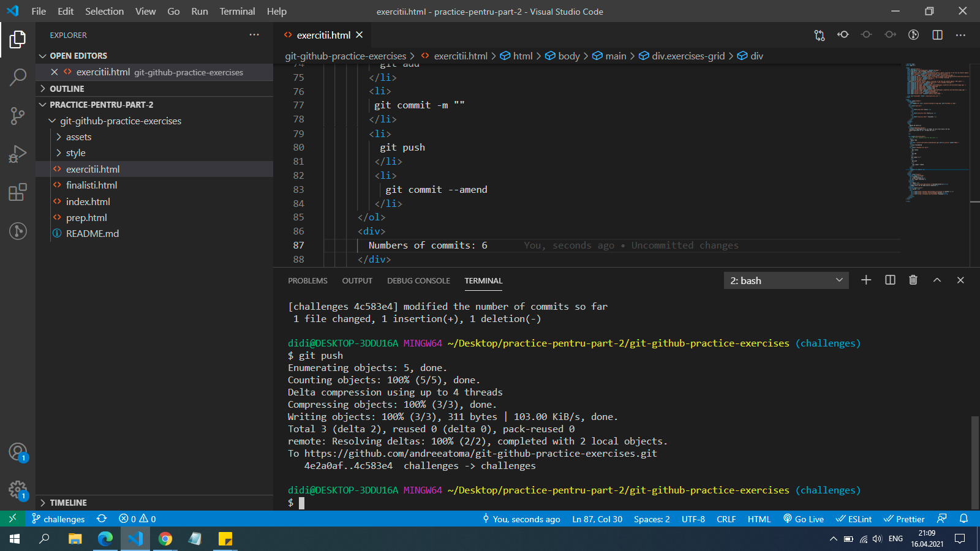Open Google Chrome from the taskbar
Screen dimensions: 980x551
tap(165, 539)
